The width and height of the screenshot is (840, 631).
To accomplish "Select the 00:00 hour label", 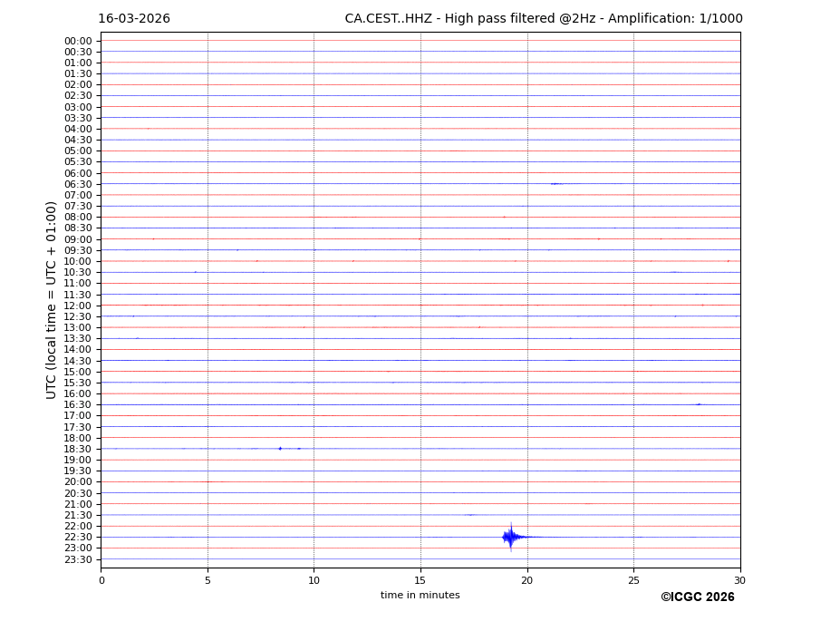I will click(78, 41).
